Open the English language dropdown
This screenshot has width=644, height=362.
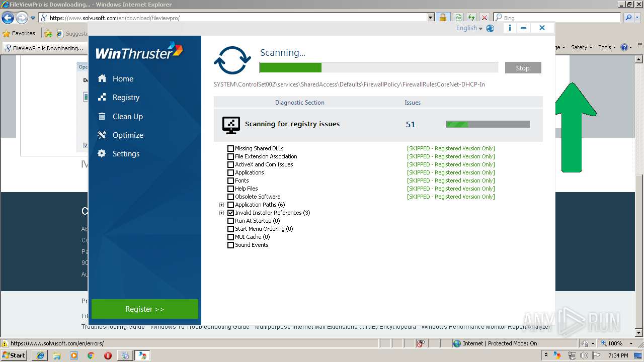point(469,28)
